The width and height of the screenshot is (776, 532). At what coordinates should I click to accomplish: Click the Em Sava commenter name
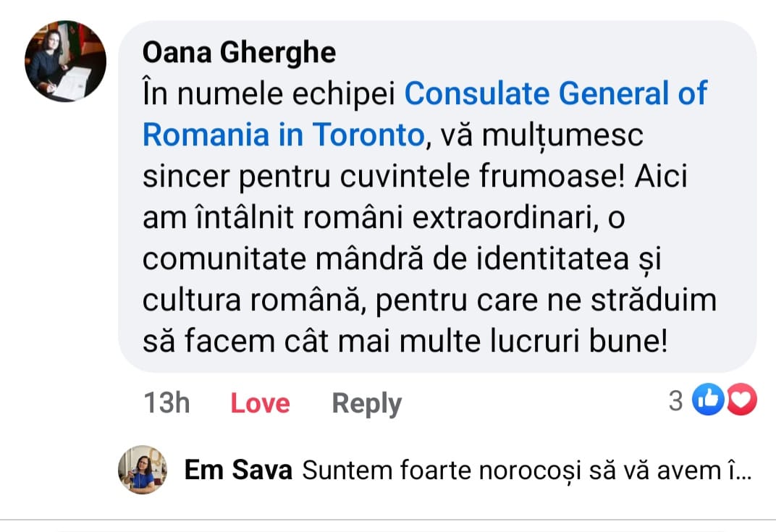coord(238,470)
